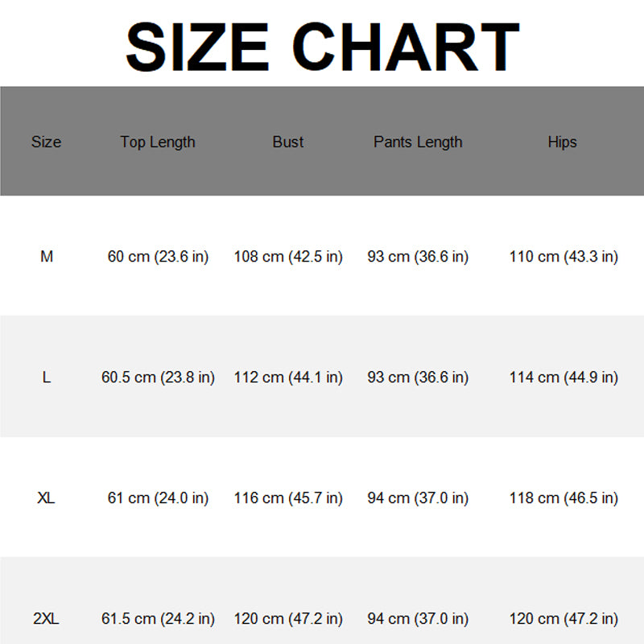This screenshot has height=644, width=644.
Task: Select the 110 cm (43.3 in) hips cell
Action: click(564, 257)
